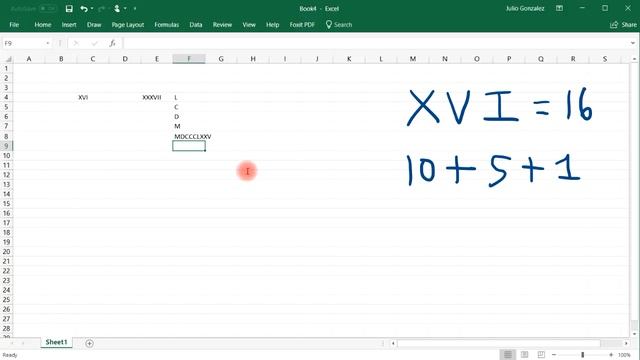Click Normal view icon in status bar
This screenshot has height=360, width=640.
point(507,355)
